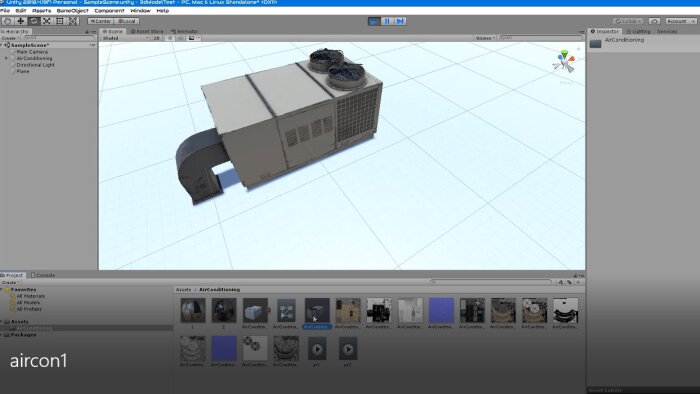Toggle 2D view mode
Image resolution: width=700 pixels, height=394 pixels.
point(157,38)
